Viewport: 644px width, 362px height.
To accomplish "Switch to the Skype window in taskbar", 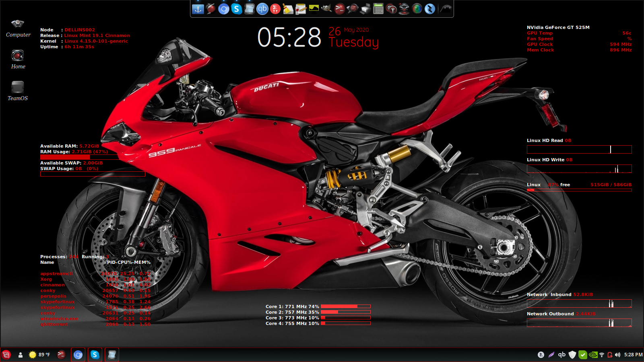I will click(x=95, y=355).
